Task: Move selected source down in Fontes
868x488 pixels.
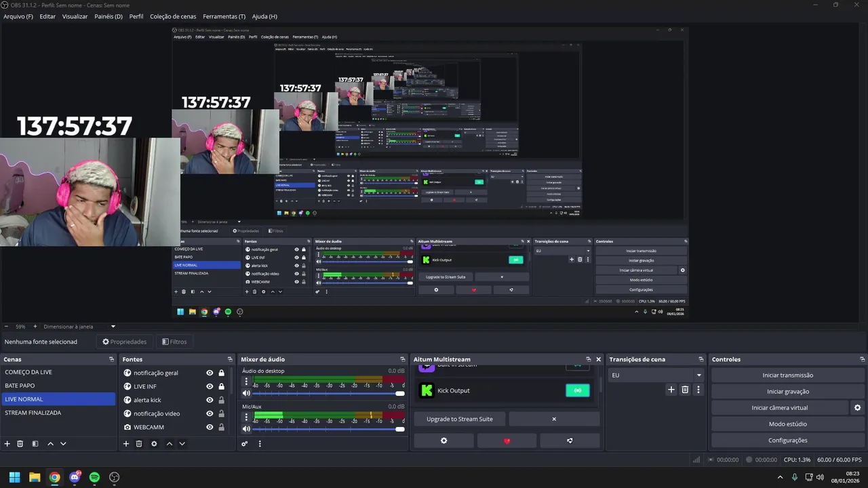Action: coord(182,444)
